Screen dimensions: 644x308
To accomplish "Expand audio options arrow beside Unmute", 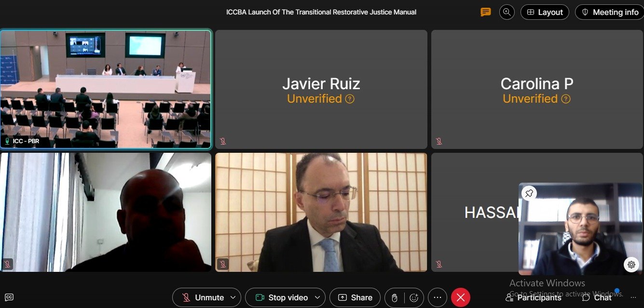I will 233,298.
